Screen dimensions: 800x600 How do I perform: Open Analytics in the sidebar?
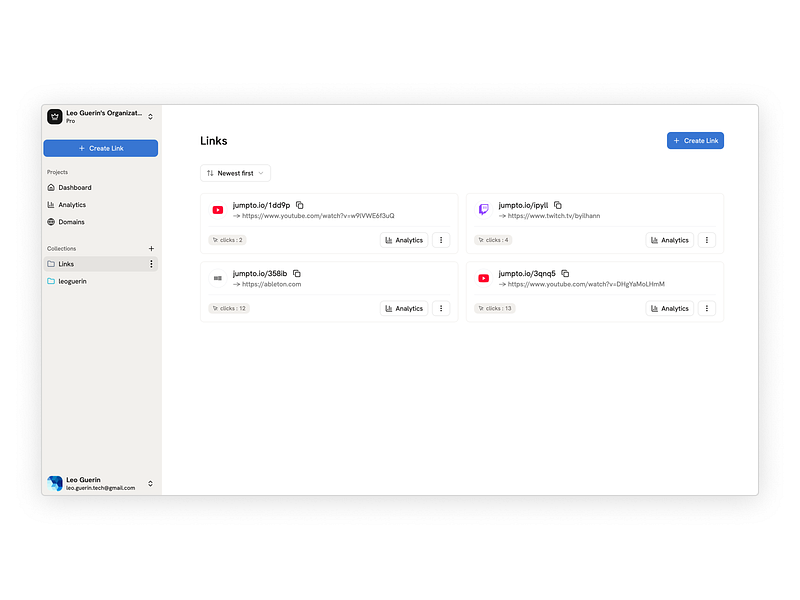[x=101, y=205]
